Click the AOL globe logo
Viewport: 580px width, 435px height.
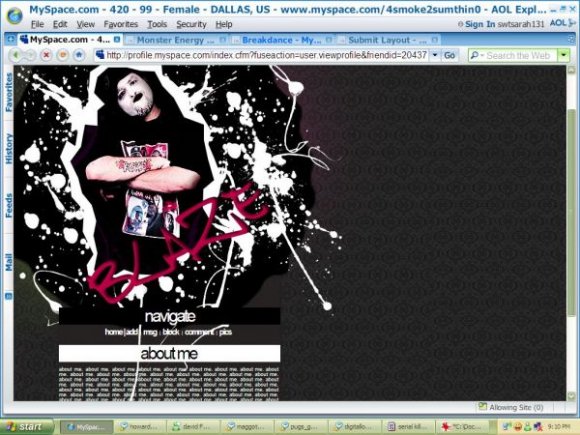14,16
